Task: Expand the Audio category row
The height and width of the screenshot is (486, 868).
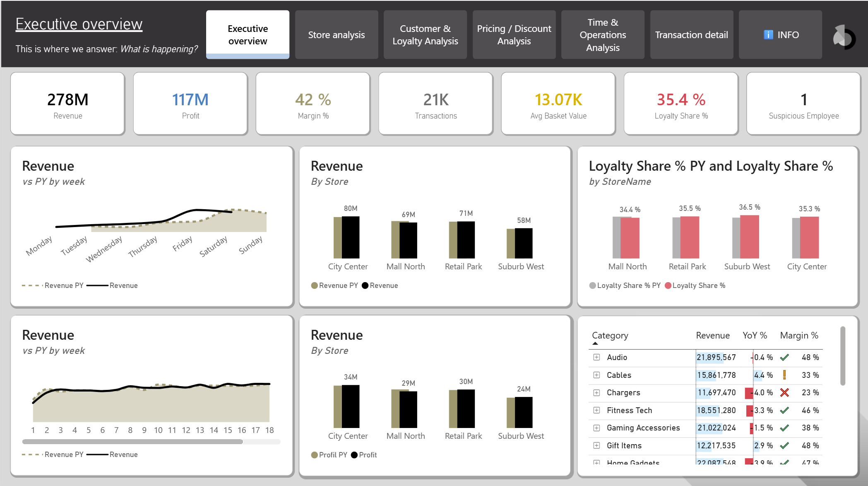Action: point(596,357)
